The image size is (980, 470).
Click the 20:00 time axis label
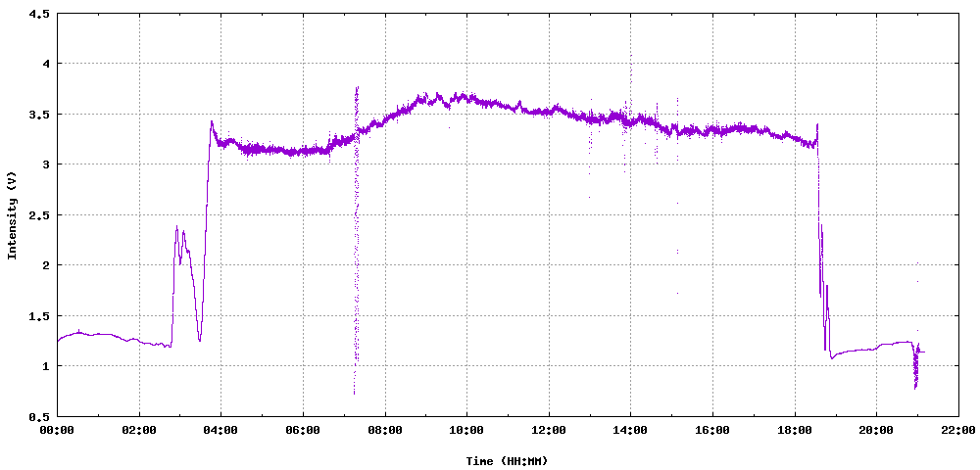876,430
